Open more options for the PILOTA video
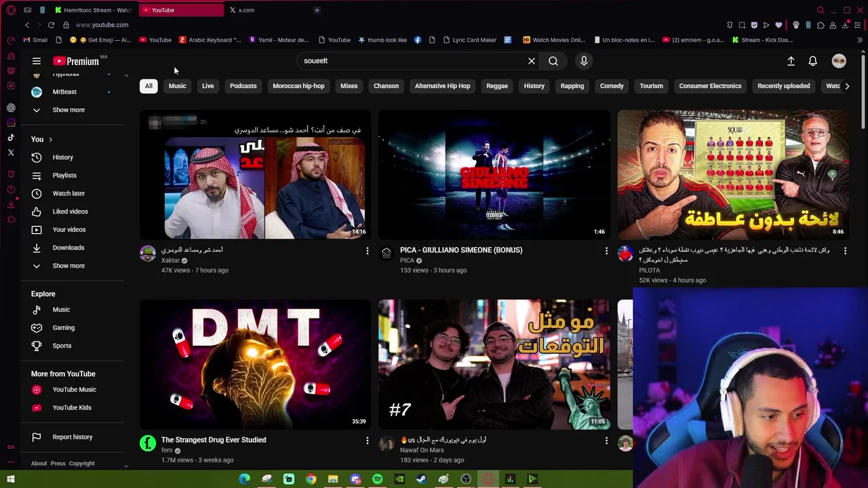 (x=845, y=251)
